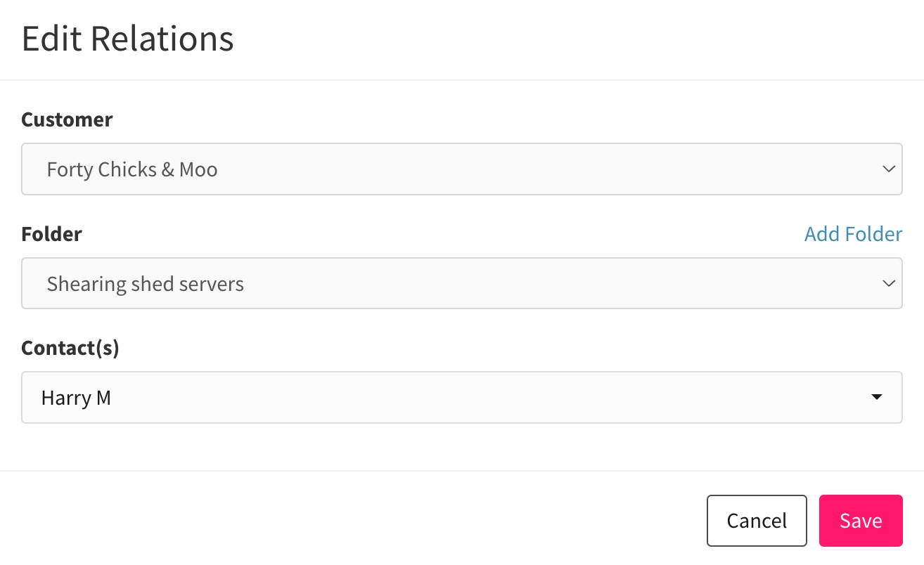Click the blank footer area beside Cancel

click(352, 521)
